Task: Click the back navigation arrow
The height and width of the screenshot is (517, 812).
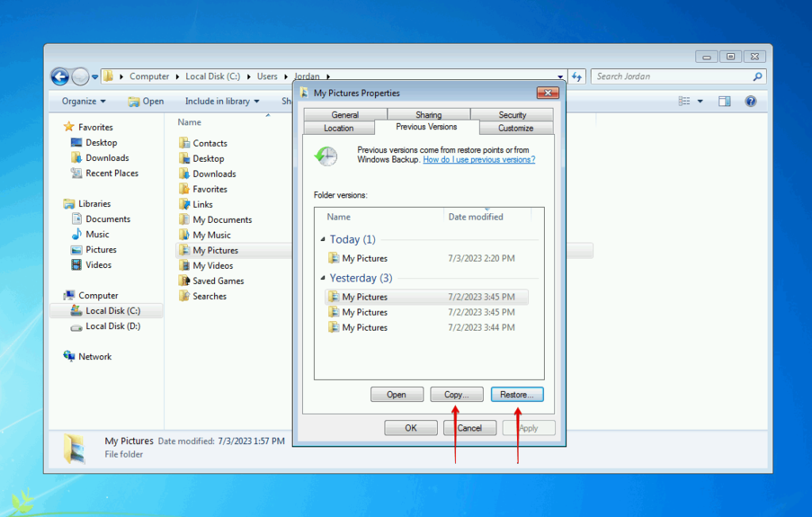Action: [59, 76]
